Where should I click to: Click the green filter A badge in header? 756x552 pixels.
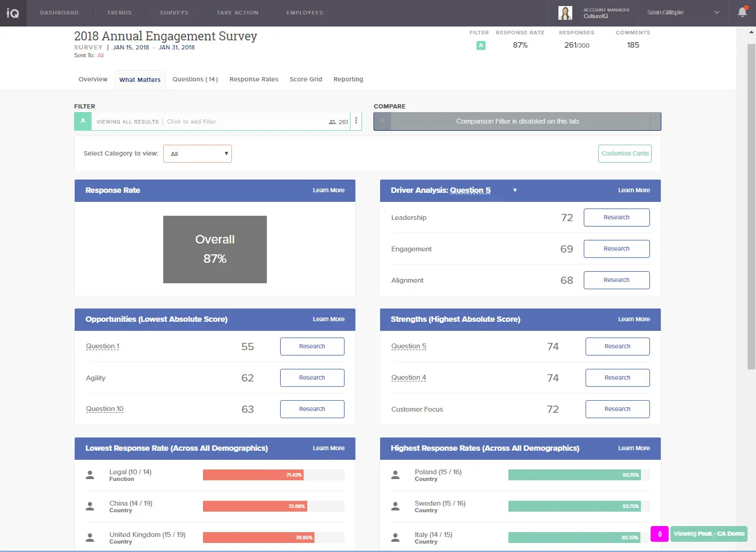tap(481, 45)
